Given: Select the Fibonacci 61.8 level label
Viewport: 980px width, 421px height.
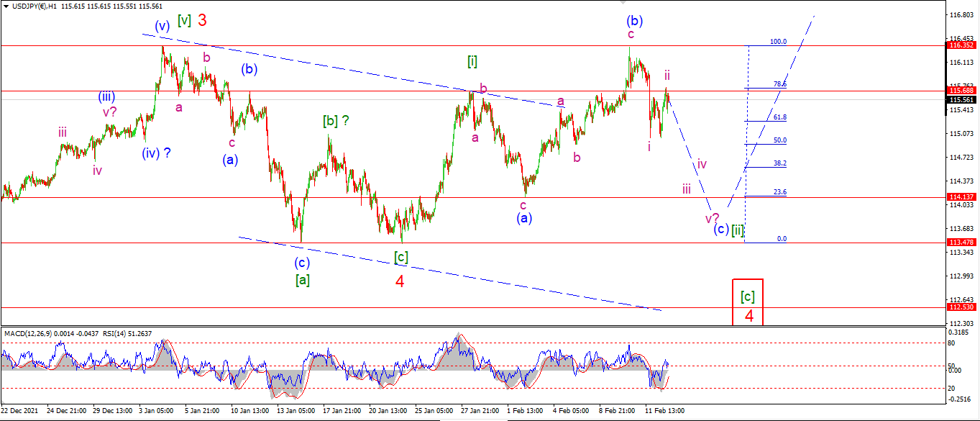Looking at the screenshot, I should click(779, 117).
